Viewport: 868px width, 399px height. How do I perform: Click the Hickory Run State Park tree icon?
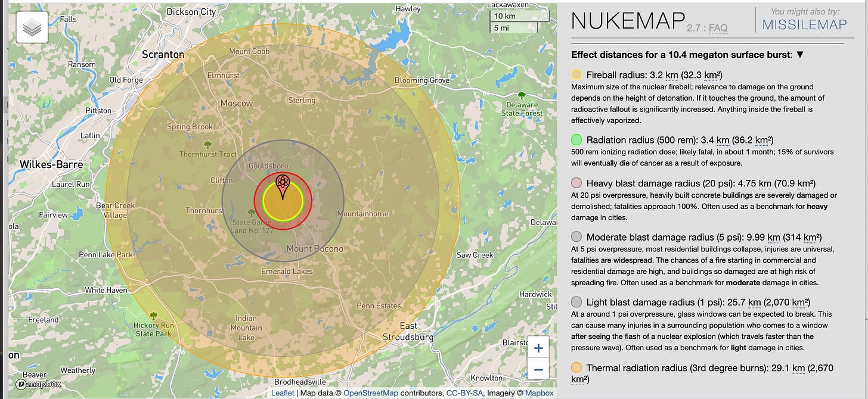[x=153, y=316]
